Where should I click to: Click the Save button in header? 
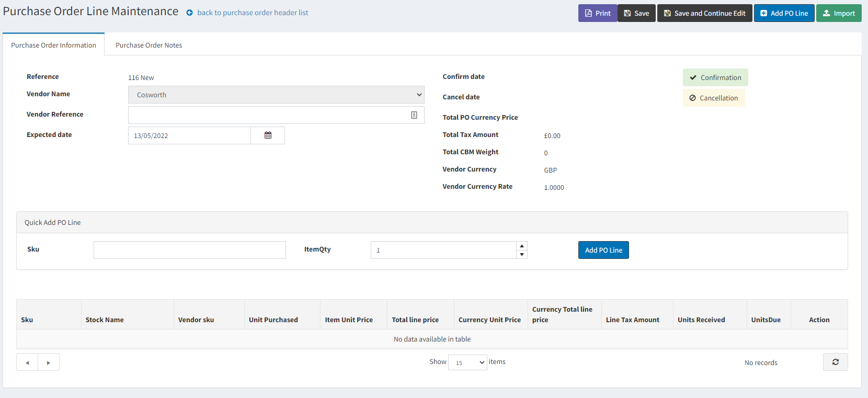636,13
